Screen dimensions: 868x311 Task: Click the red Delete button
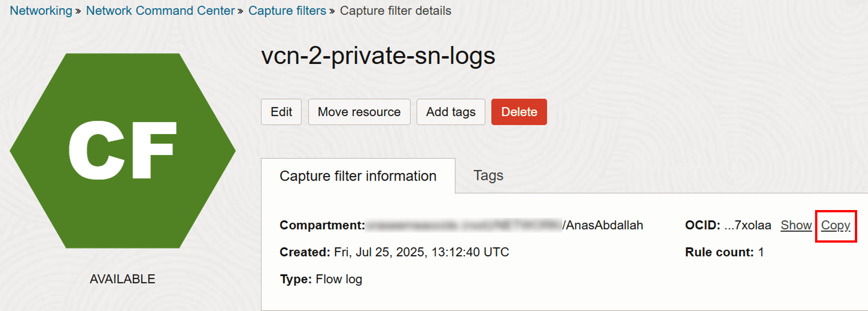tap(519, 112)
